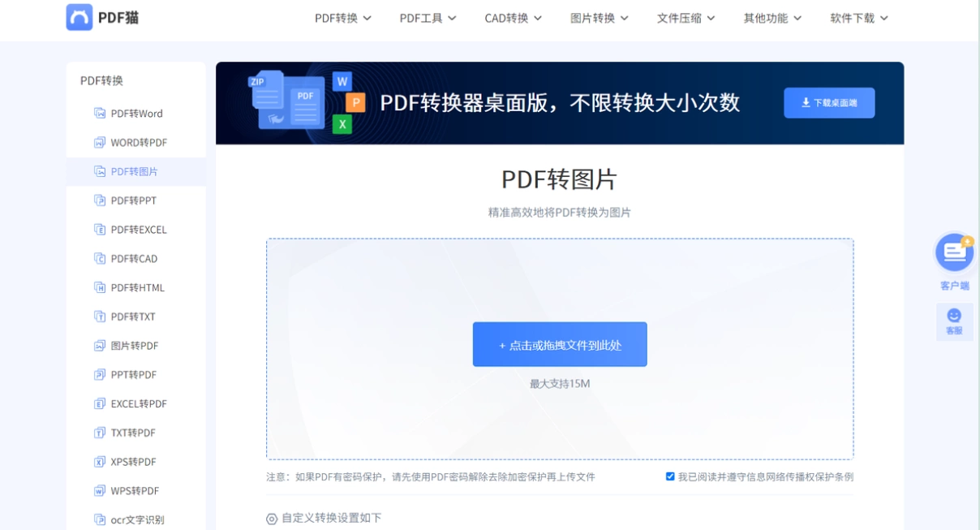The width and height of the screenshot is (980, 530).
Task: Click the PDF转Word sidebar icon
Action: coord(100,114)
